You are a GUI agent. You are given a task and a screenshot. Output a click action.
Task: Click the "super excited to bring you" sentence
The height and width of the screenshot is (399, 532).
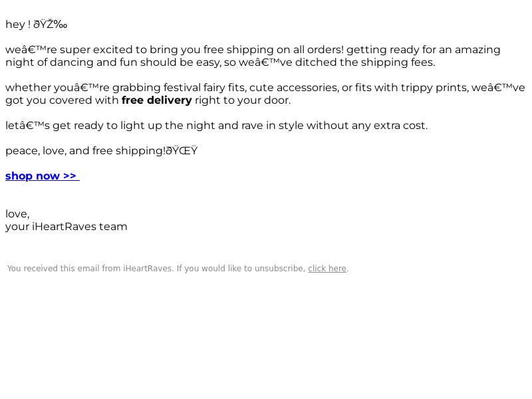[130, 50]
